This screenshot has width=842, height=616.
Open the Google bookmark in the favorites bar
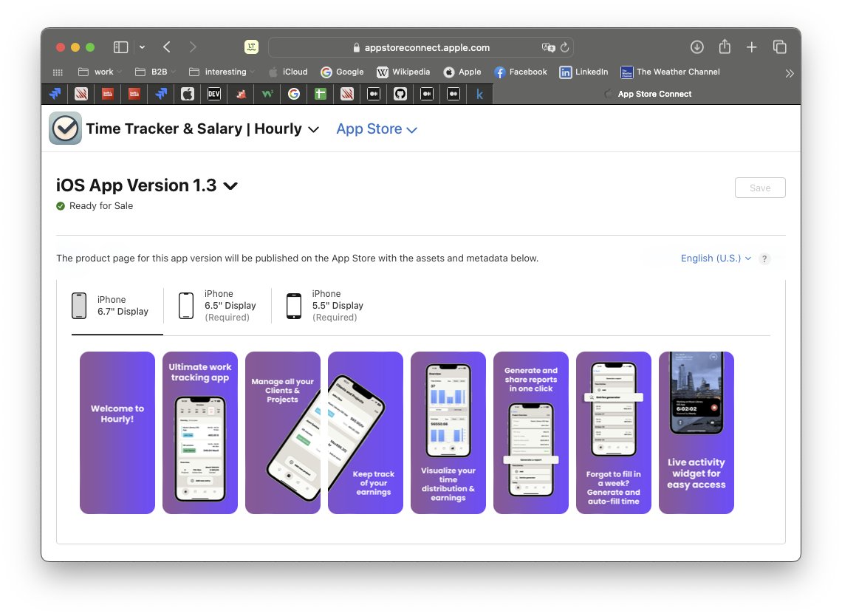point(342,72)
